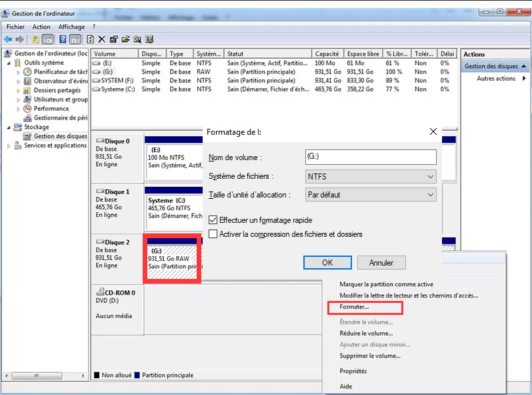Click the Performance icon in tree
This screenshot has width=532, height=395.
pos(27,109)
